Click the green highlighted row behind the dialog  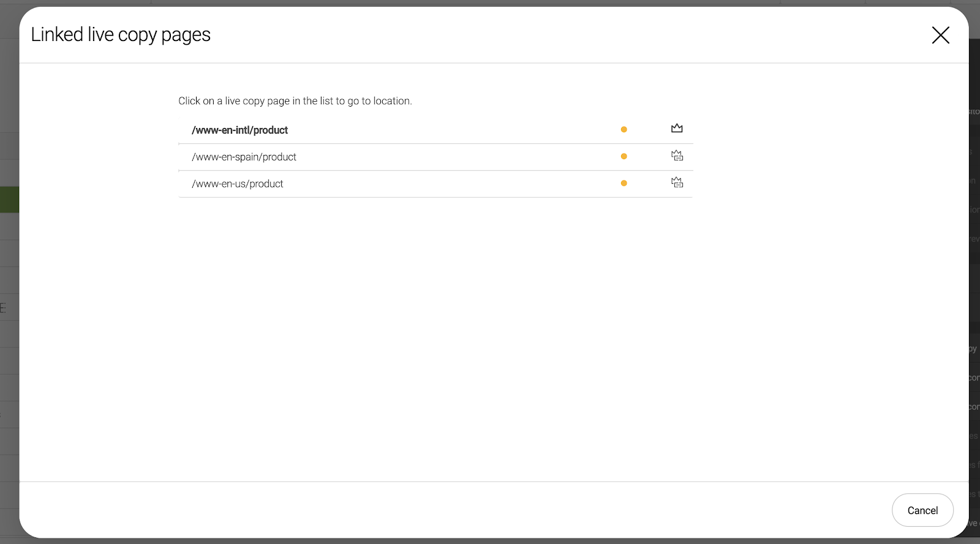9,200
